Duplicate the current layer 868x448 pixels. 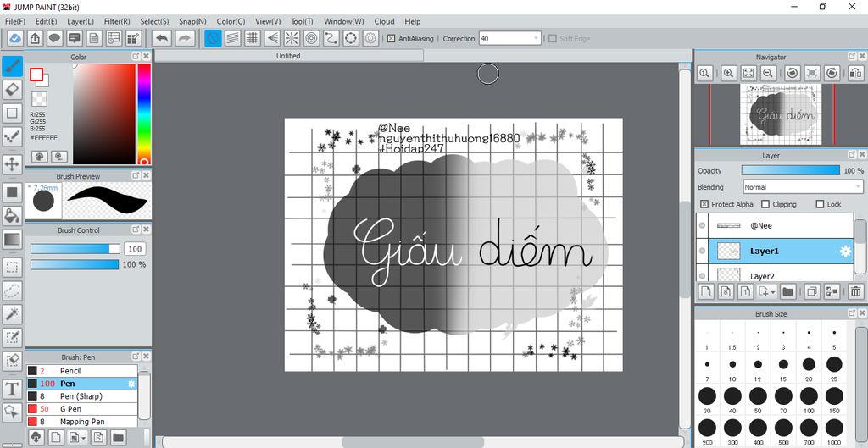[x=813, y=291]
